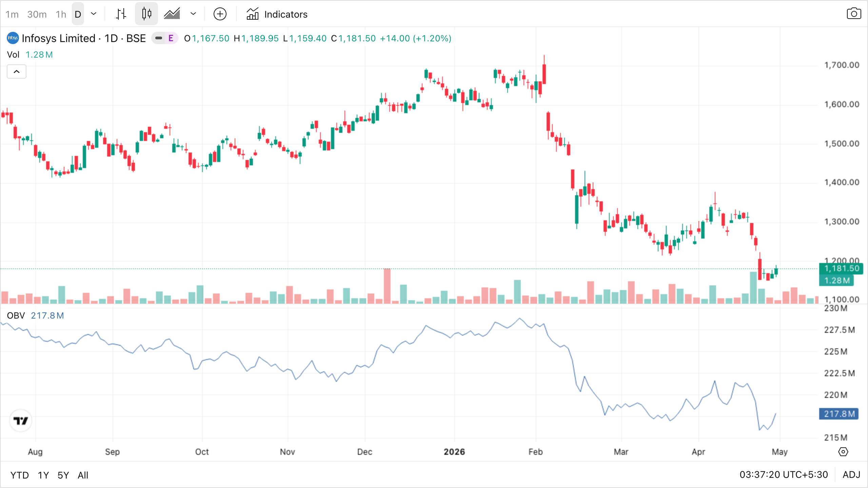The width and height of the screenshot is (868, 488).
Task: Switch to area chart style
Action: pos(172,14)
